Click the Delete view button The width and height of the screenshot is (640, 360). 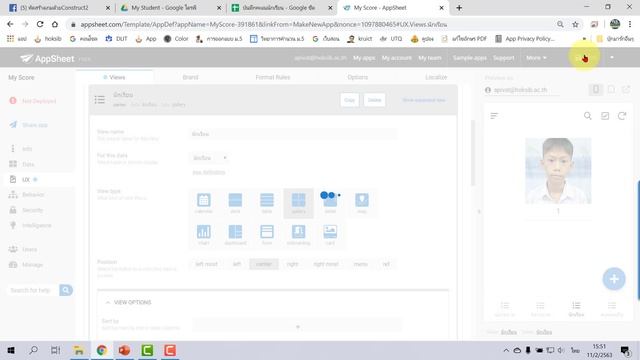(374, 100)
